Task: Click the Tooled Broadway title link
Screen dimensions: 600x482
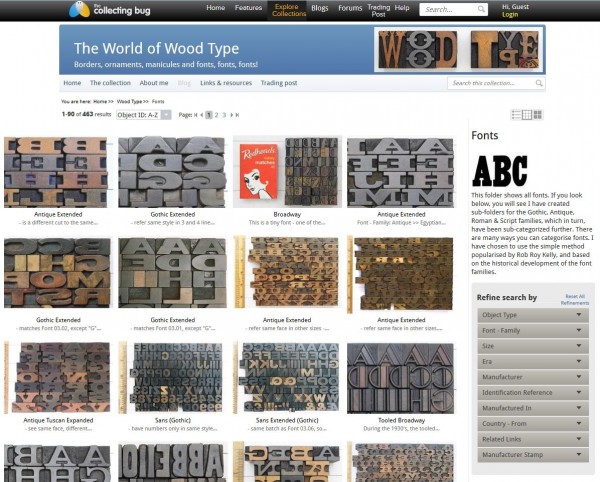Action: point(401,420)
